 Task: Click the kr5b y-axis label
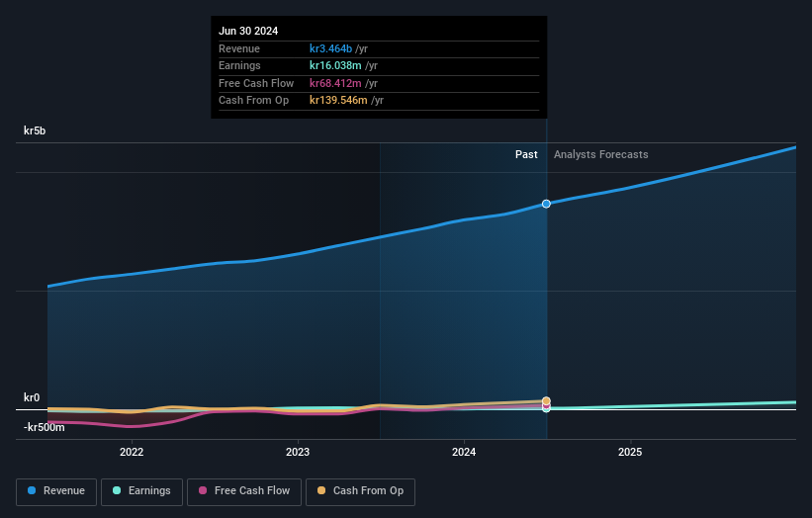[x=35, y=130]
